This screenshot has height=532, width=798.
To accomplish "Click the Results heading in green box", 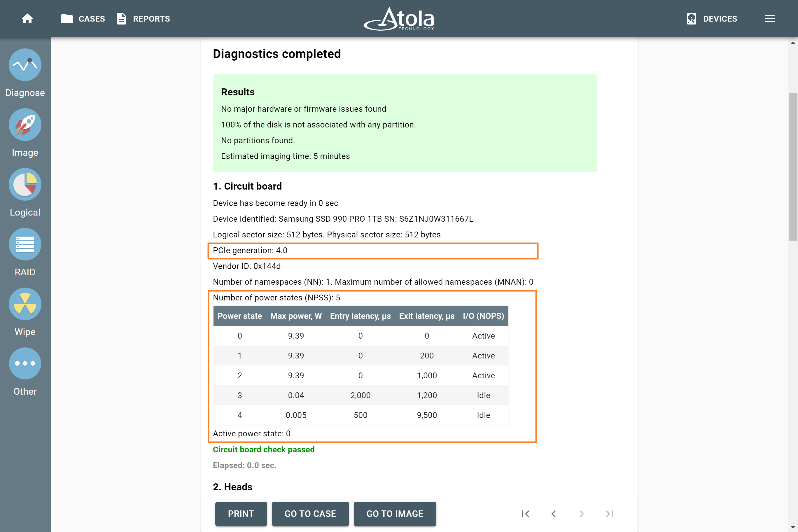I will (238, 92).
